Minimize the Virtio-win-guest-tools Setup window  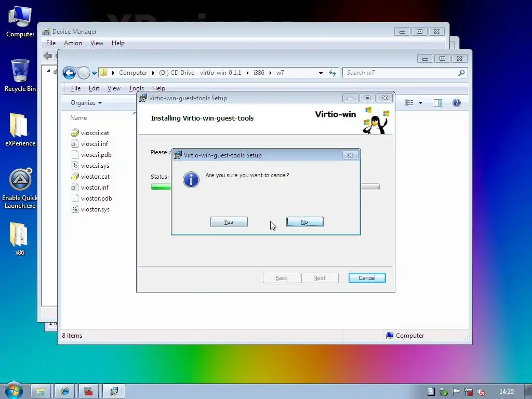pos(350,98)
